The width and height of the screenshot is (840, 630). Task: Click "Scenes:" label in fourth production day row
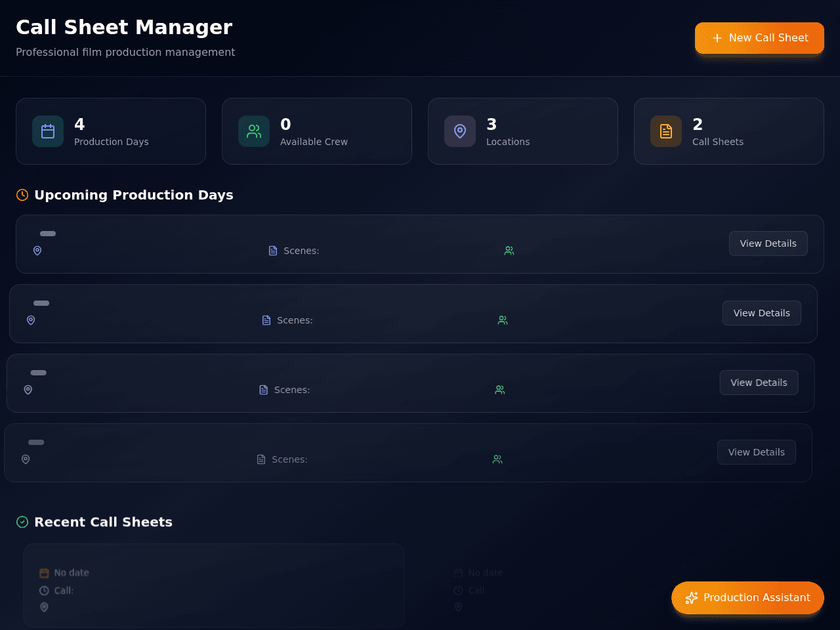[289, 459]
